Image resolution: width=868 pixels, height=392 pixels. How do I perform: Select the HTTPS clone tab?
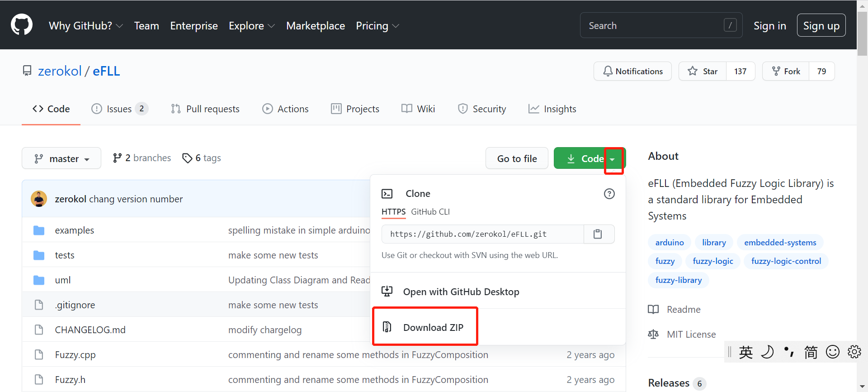(394, 212)
